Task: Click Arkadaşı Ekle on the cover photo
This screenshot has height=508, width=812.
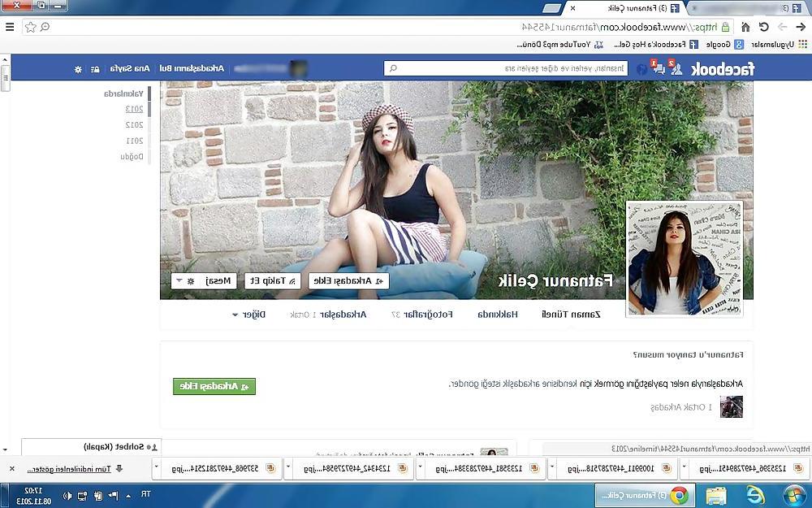Action: [348, 281]
